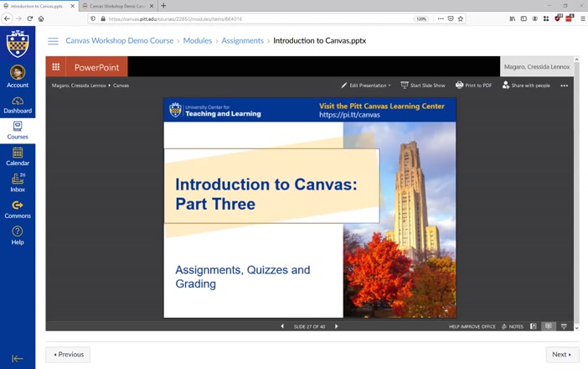Open the Canvas Inbox
Image resolution: width=588 pixels, height=369 pixels.
coord(18,183)
